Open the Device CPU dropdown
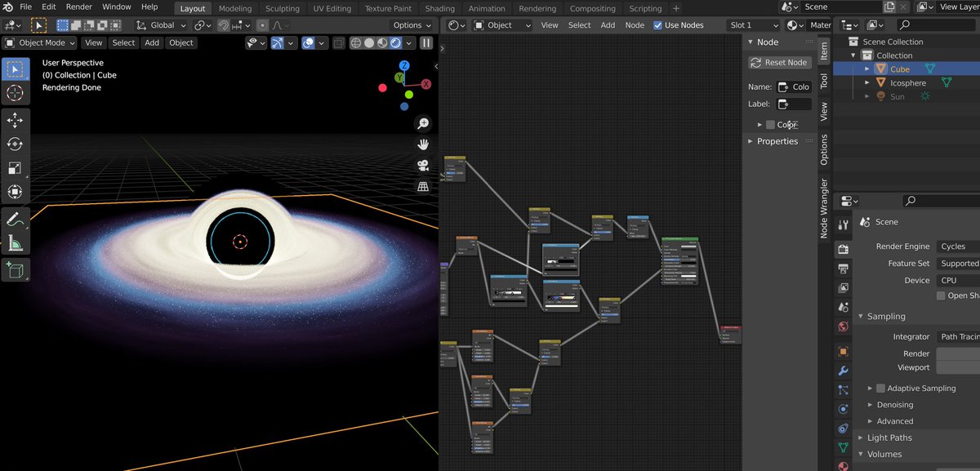 pyautogui.click(x=957, y=281)
